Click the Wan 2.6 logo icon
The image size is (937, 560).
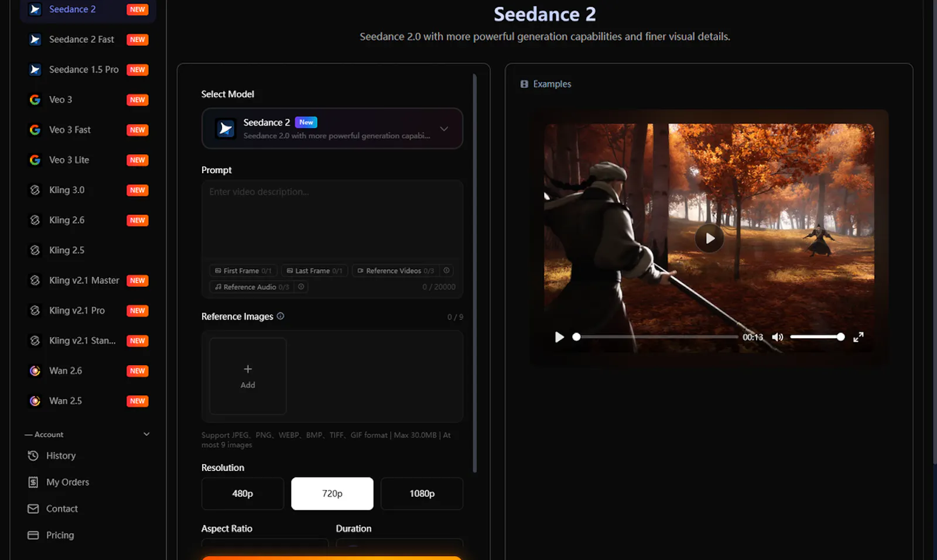point(35,371)
